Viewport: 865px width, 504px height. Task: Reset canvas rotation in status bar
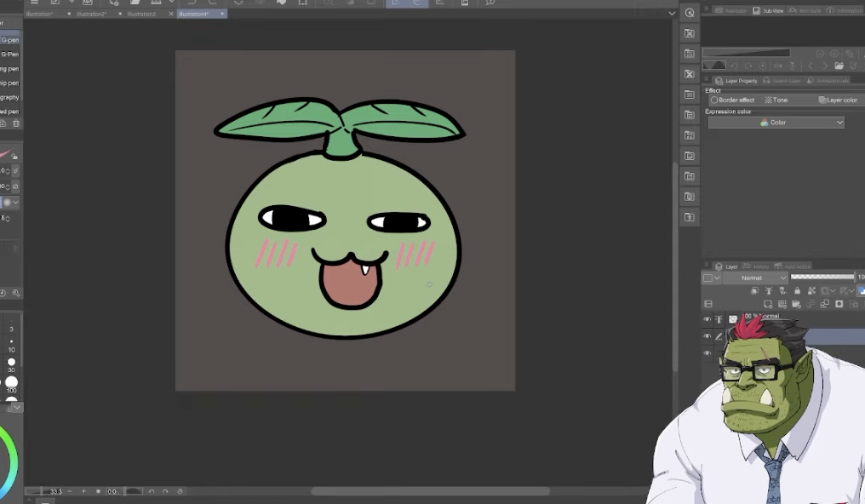point(180,491)
